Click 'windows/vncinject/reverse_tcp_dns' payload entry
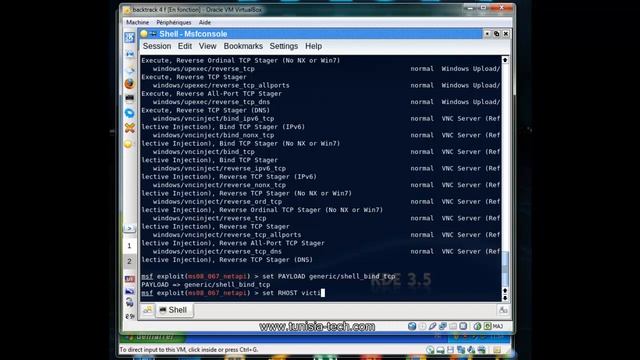The width and height of the screenshot is (640, 360). (217, 251)
